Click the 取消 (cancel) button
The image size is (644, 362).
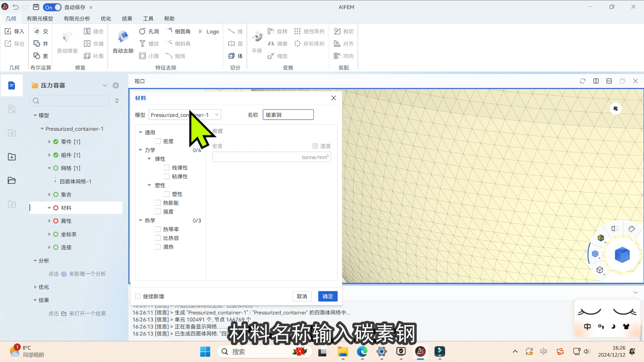coord(302,296)
